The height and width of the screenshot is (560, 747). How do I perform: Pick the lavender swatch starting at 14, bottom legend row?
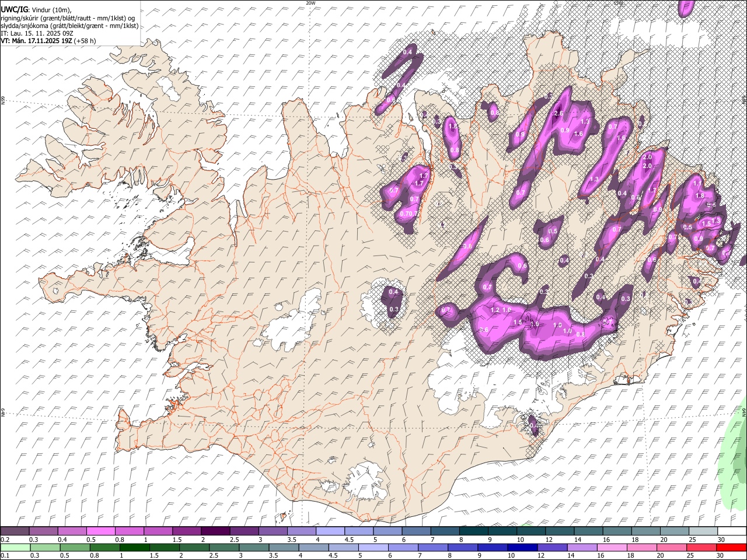581,547
